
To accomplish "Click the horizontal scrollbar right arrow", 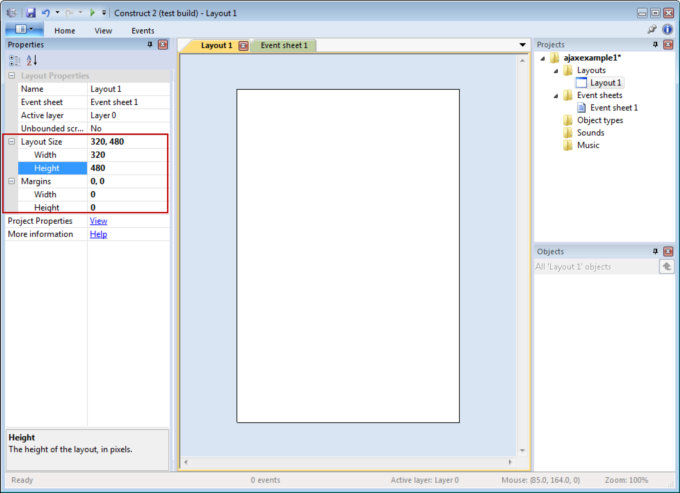I will (x=510, y=462).
